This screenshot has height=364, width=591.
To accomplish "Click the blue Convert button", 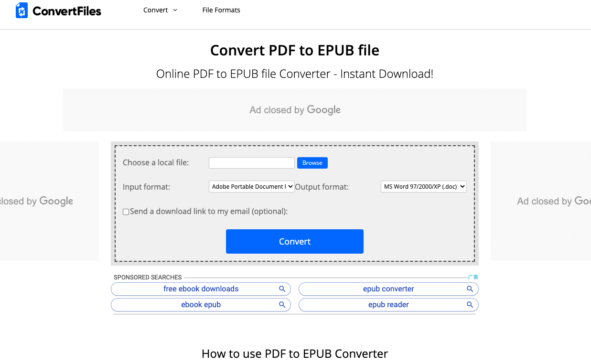I will 294,241.
